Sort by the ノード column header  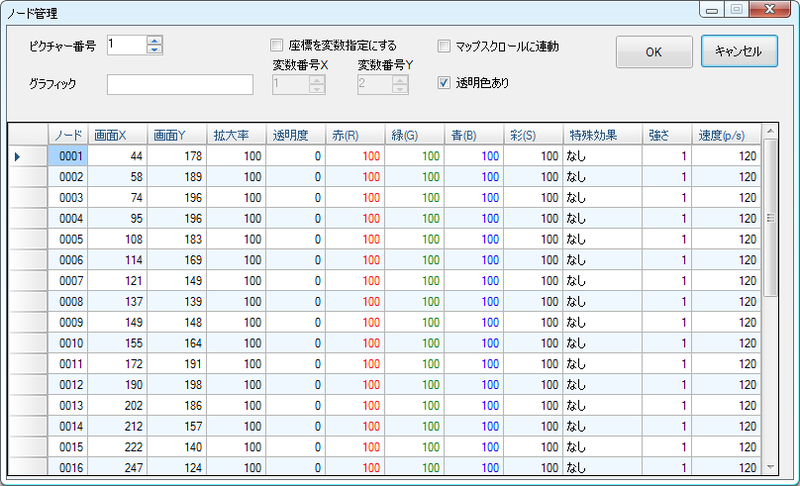click(68, 134)
